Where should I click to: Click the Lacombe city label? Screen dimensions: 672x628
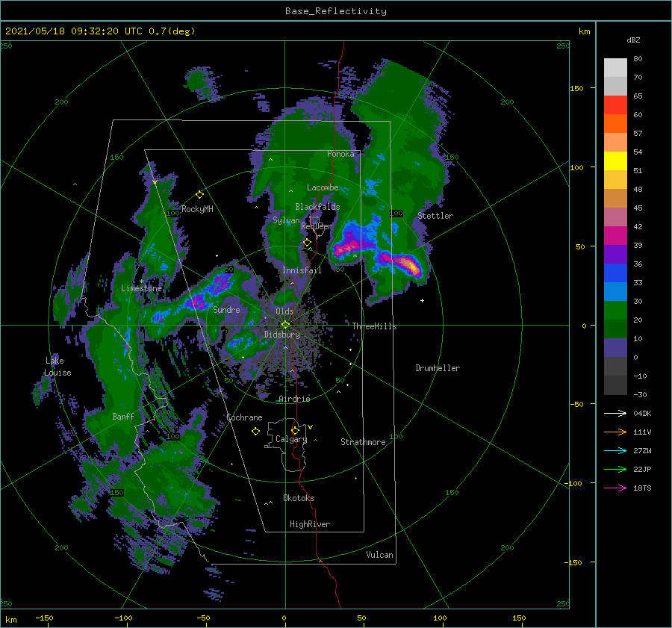click(x=323, y=187)
